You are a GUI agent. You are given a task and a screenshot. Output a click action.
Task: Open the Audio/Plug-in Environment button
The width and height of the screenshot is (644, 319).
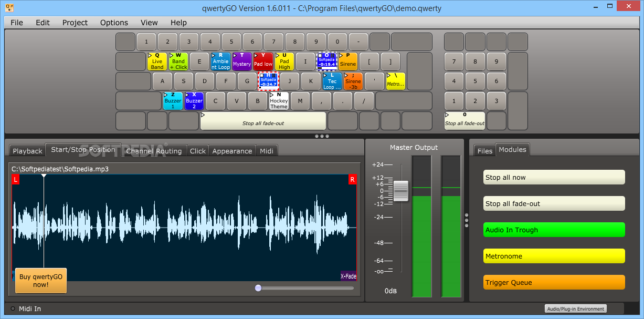tap(575, 308)
